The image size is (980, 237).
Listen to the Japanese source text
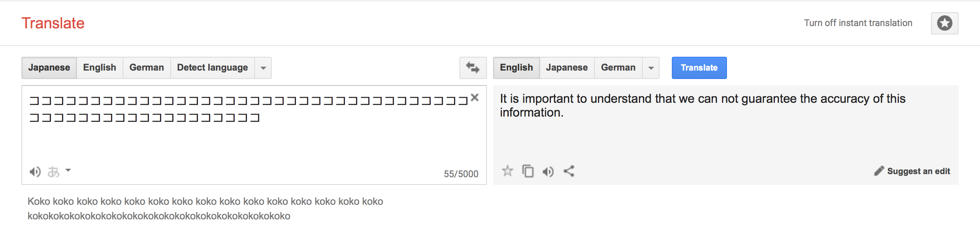pyautogui.click(x=35, y=171)
